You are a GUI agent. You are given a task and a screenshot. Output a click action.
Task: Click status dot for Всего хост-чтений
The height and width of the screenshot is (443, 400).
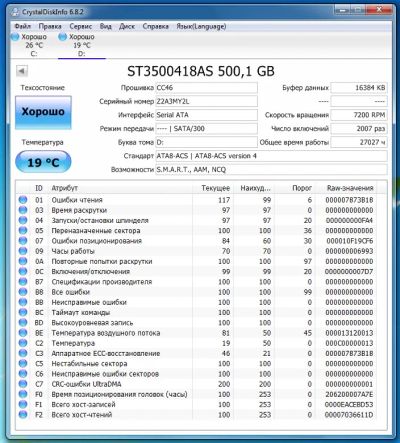click(23, 415)
